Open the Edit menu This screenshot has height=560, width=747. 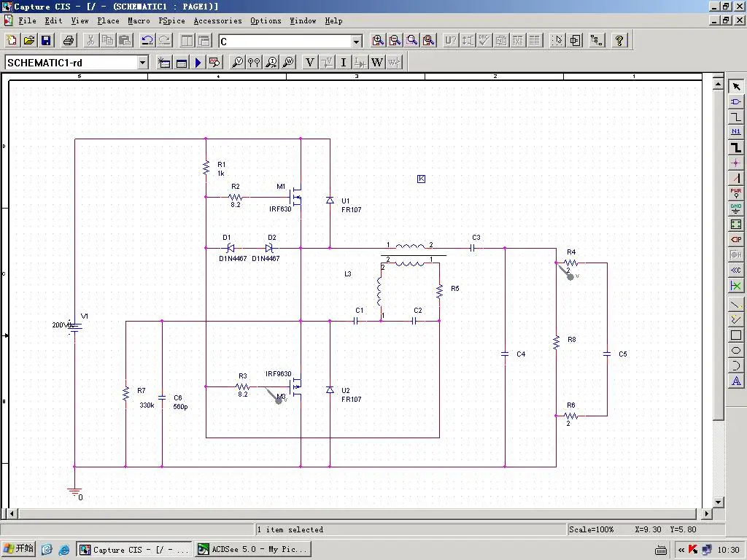click(x=53, y=20)
